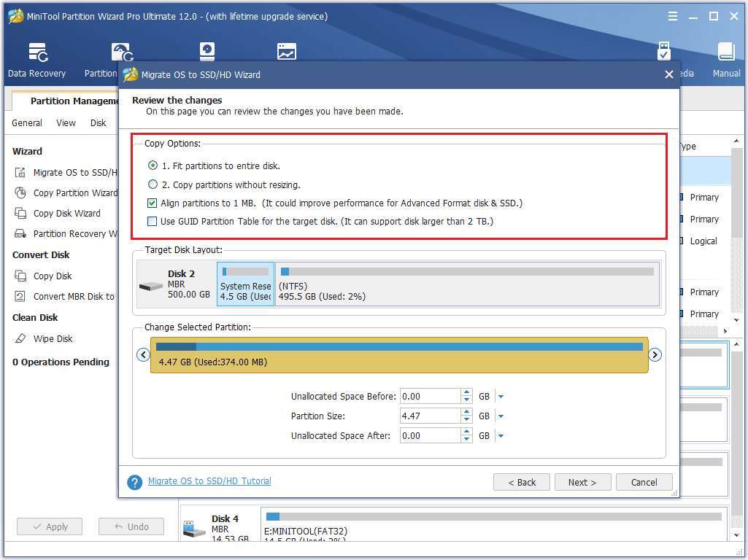This screenshot has height=560, width=748.
Task: Click the Migrate OS to SSD/HD sidebar icon
Action: pos(20,173)
